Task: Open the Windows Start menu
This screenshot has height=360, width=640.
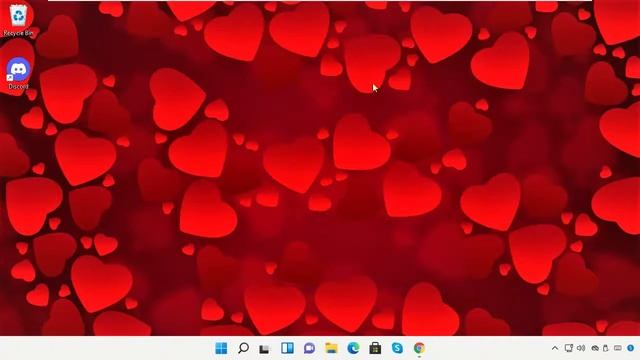Action: 221,348
